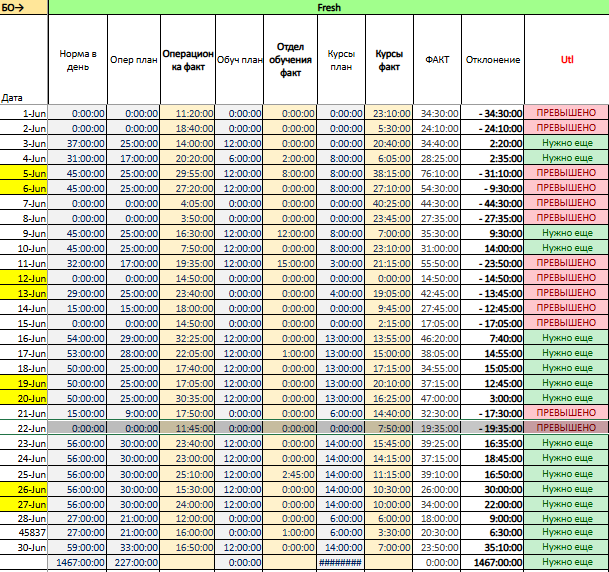Click the 'ПРЕВЫШЕНО' status in the 1-Jun row
This screenshot has height=572, width=609.
tap(567, 113)
